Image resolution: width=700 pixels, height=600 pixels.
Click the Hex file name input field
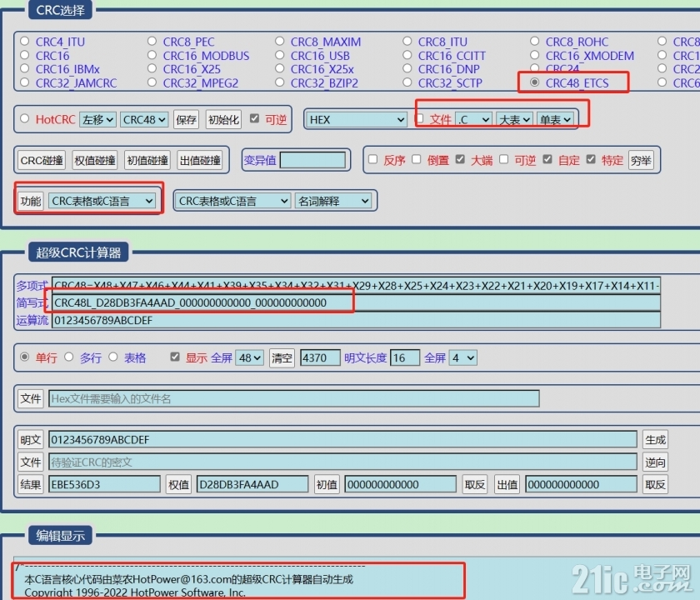[293, 398]
